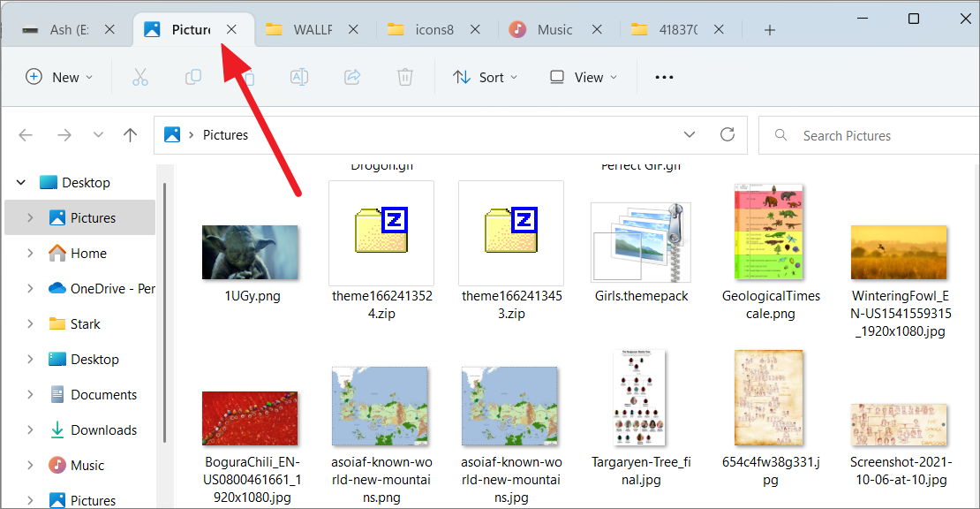This screenshot has height=509, width=980.
Task: Expand the Music tree node
Action: [x=30, y=465]
